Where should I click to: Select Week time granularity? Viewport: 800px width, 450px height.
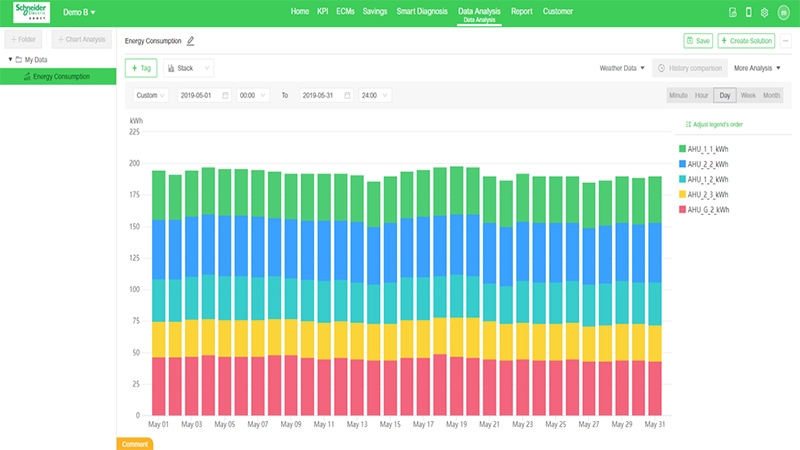(748, 95)
